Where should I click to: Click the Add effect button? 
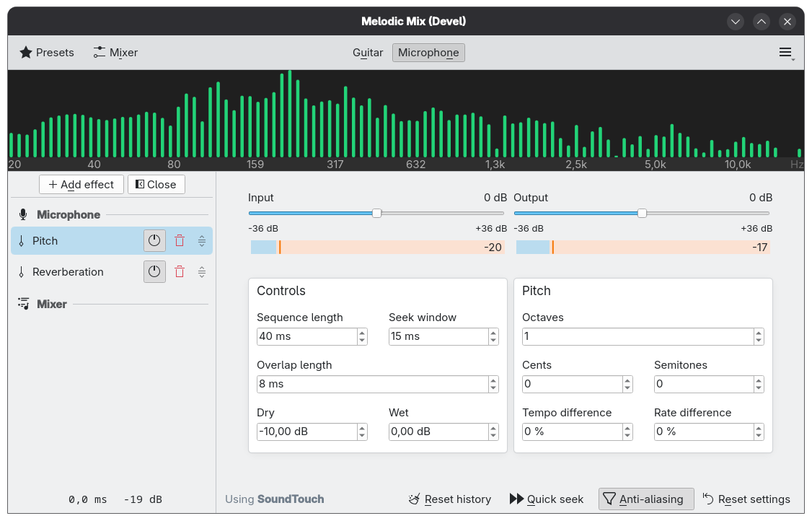(x=81, y=185)
